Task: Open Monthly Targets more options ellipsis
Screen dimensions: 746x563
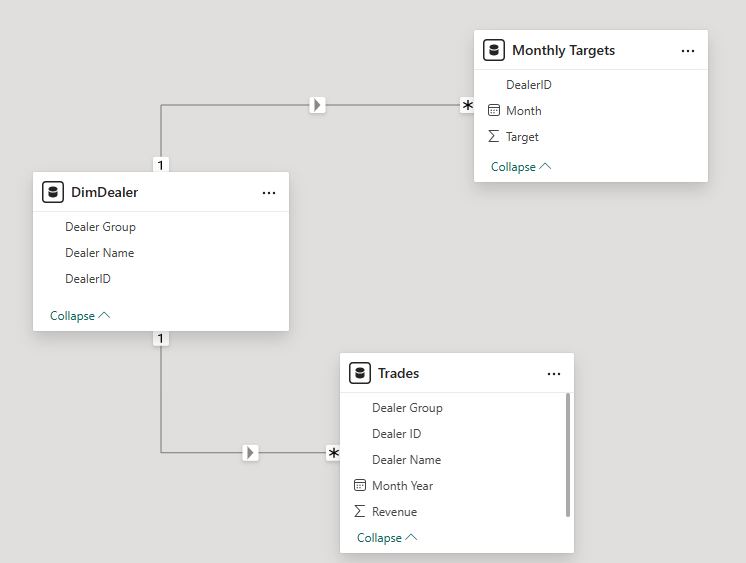Action: click(x=687, y=51)
